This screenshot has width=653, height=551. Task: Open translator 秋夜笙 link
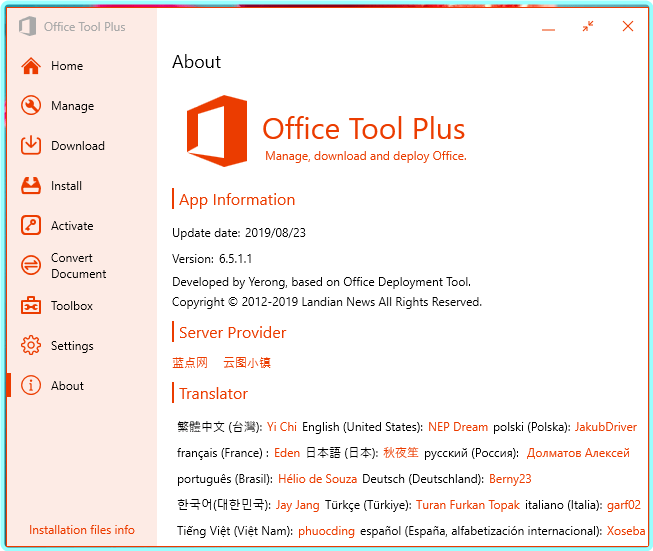(401, 453)
